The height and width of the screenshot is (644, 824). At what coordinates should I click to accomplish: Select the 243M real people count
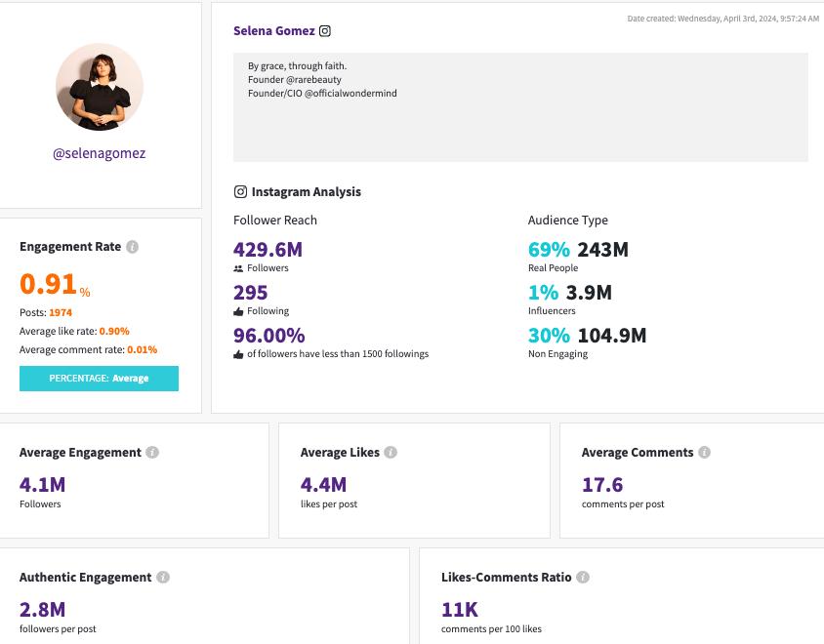(602, 250)
